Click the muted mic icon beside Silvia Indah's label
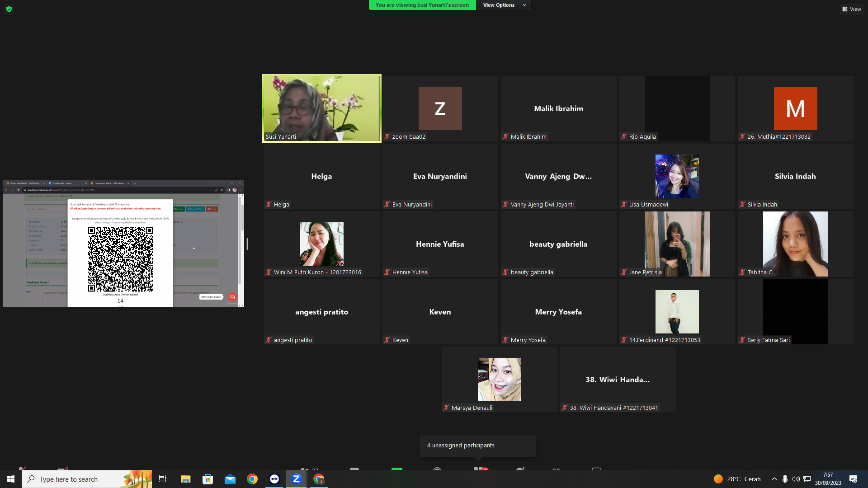This screenshot has width=868, height=488. 743,204
